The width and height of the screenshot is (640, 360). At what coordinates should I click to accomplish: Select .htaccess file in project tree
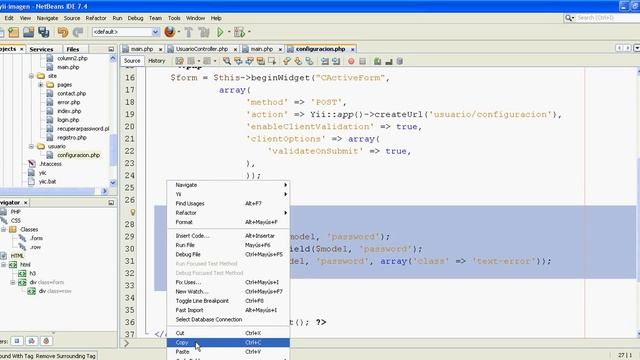pyautogui.click(x=50, y=164)
